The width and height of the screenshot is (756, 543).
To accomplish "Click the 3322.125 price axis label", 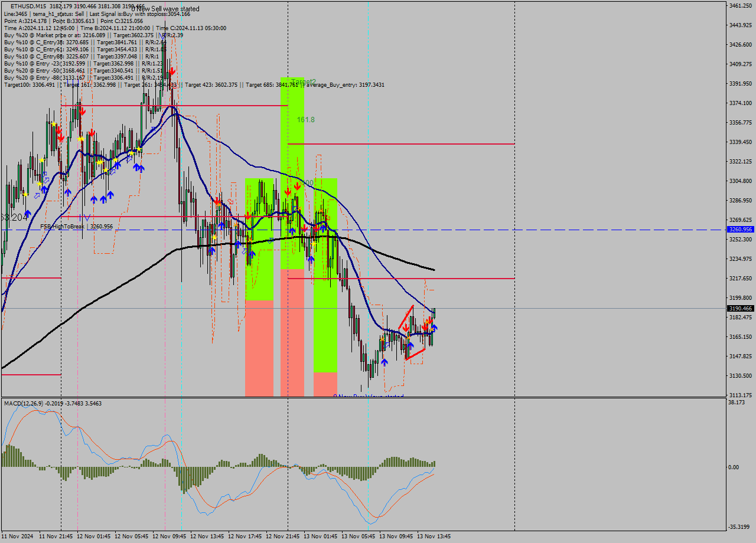I will (x=740, y=161).
